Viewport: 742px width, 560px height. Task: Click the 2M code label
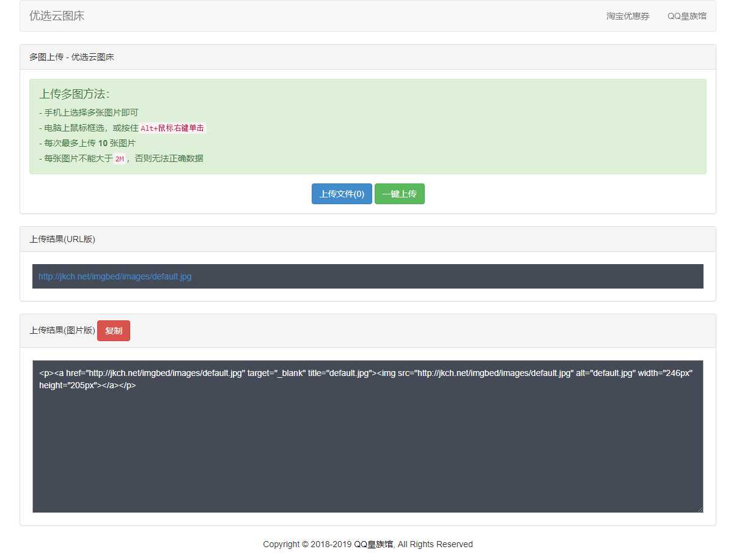coord(119,158)
